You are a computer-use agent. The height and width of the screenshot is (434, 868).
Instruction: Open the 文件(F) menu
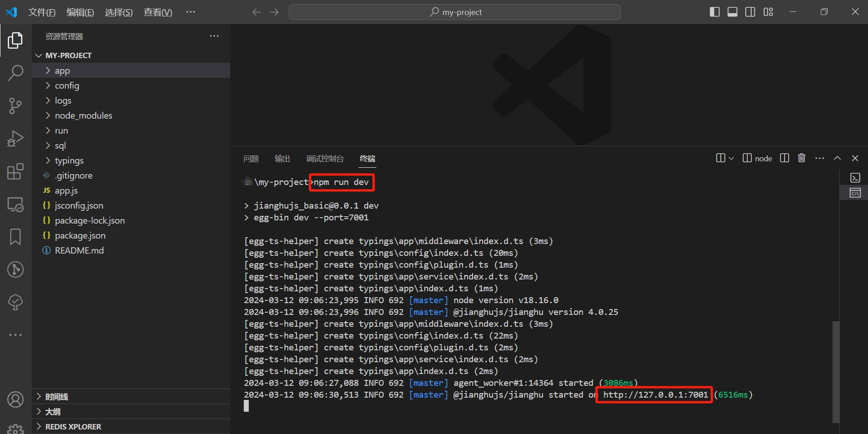(x=42, y=12)
